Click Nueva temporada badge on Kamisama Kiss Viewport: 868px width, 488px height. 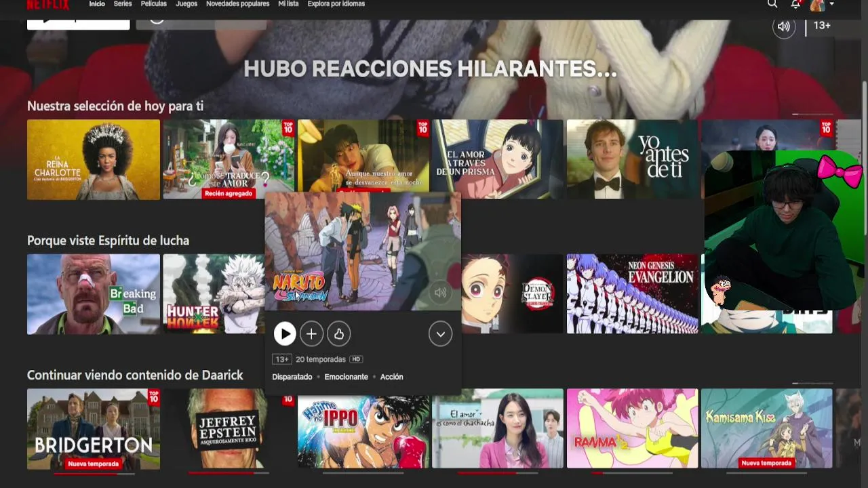767,463
